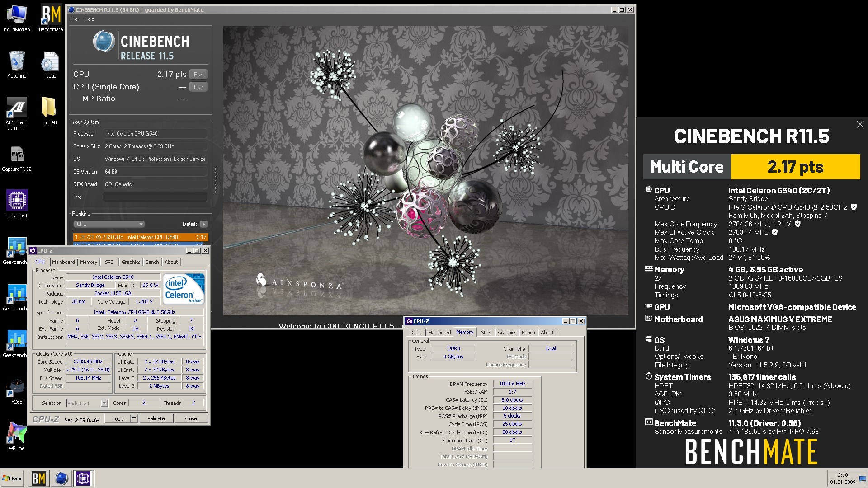Image resolution: width=868 pixels, height=488 pixels.
Task: Open the cpuz desktop file icon
Action: click(x=51, y=64)
